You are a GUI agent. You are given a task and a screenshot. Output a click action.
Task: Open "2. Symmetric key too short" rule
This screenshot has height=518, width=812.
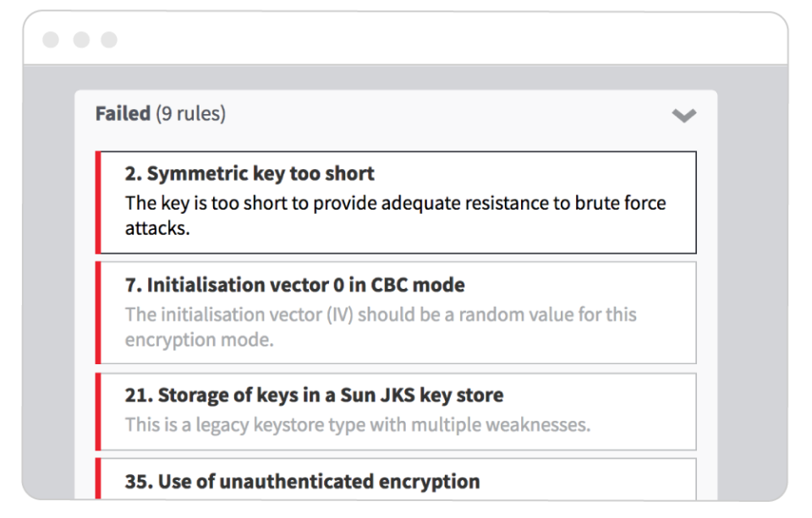coord(250,174)
